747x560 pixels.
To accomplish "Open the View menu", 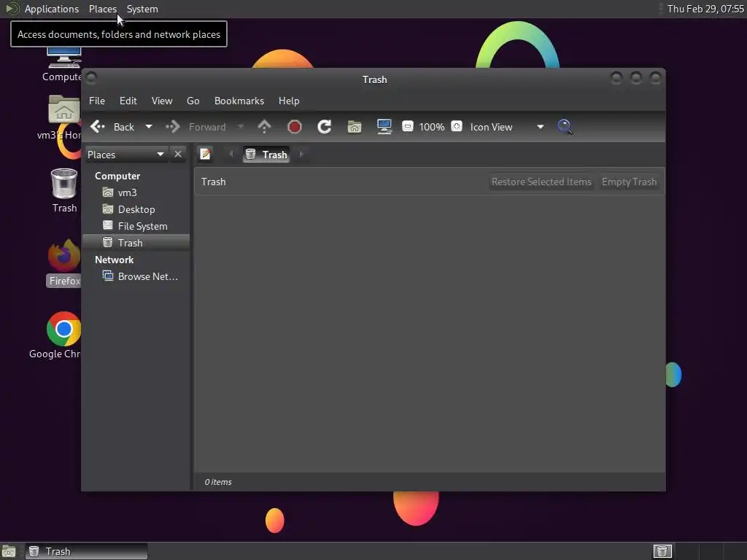I will [162, 101].
